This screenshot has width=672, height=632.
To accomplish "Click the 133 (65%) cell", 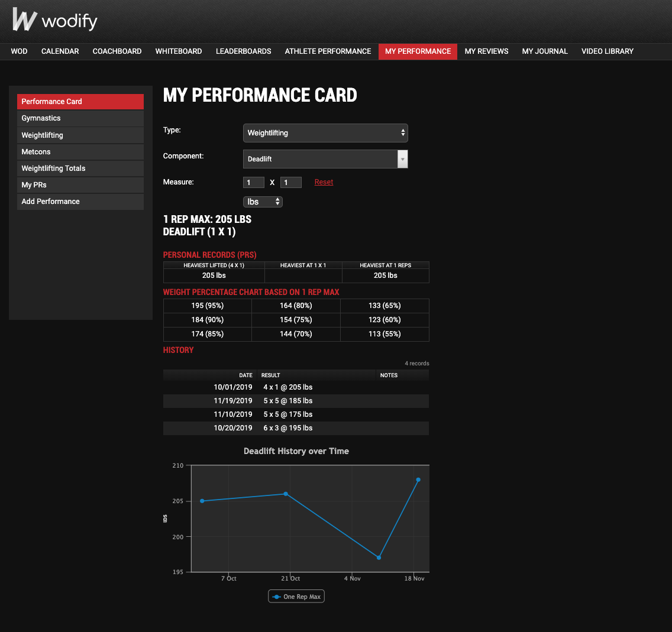I will pyautogui.click(x=385, y=306).
